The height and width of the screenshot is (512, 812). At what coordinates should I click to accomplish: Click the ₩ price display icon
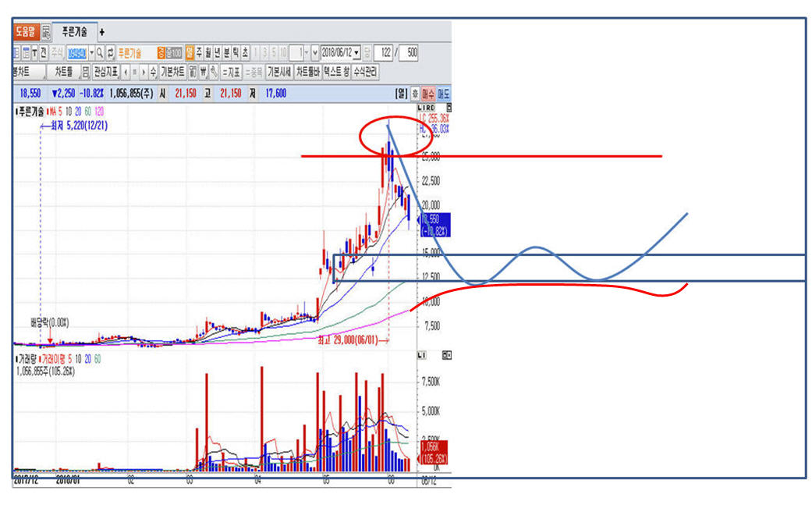coord(203,73)
